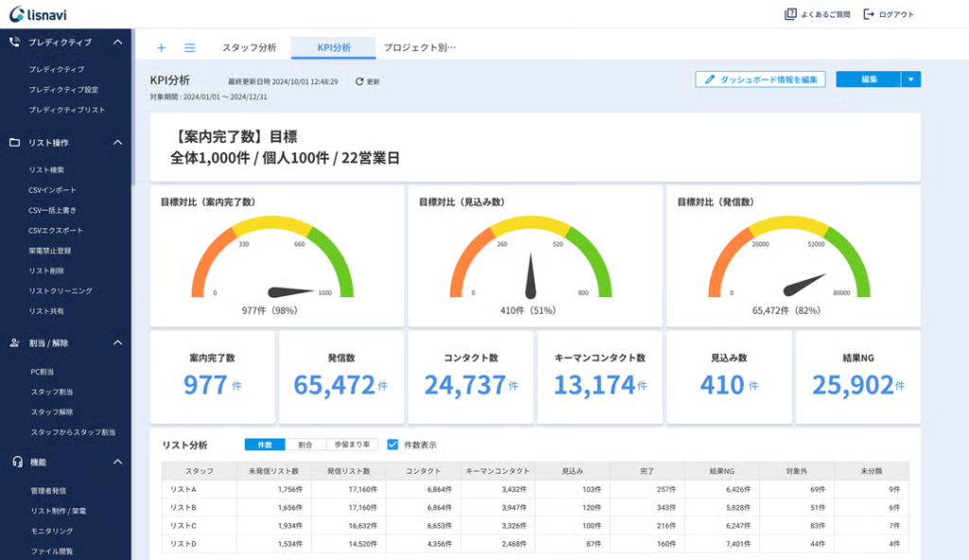Select the 割合 view toggle
The image size is (969, 560).
305,445
